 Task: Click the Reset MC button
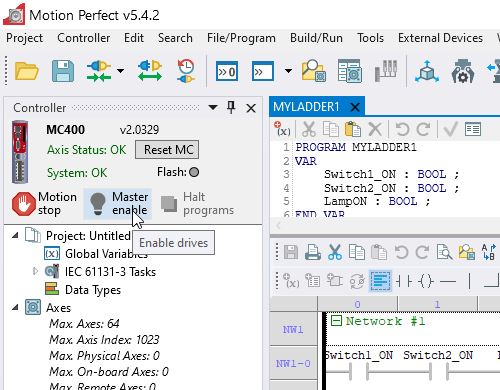coord(167,150)
